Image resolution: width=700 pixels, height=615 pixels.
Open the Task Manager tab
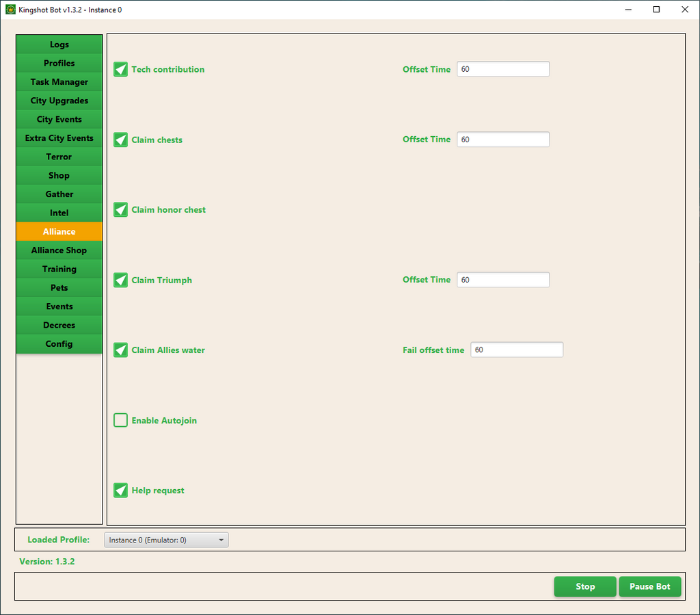(59, 82)
